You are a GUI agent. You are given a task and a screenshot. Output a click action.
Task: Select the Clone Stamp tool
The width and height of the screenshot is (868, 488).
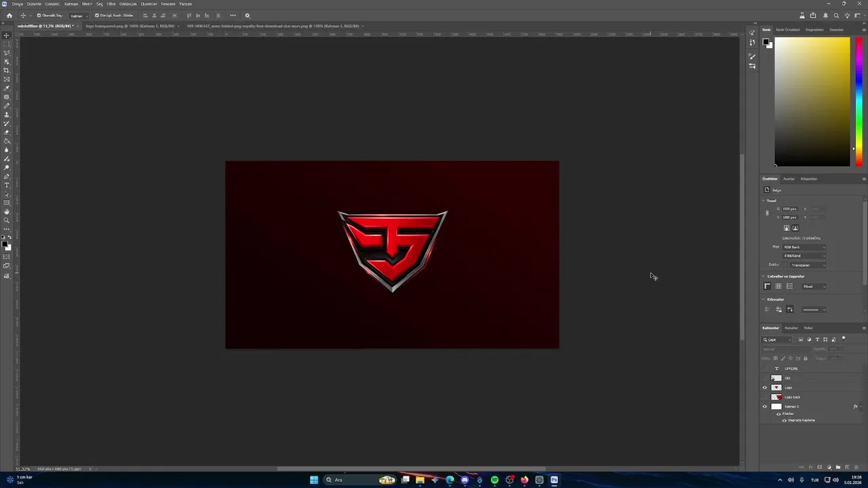[7, 115]
